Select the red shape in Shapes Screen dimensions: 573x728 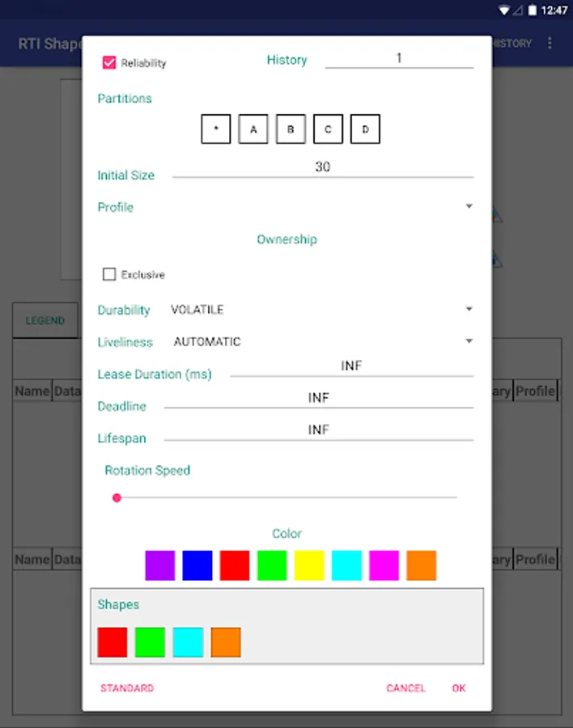(x=112, y=642)
